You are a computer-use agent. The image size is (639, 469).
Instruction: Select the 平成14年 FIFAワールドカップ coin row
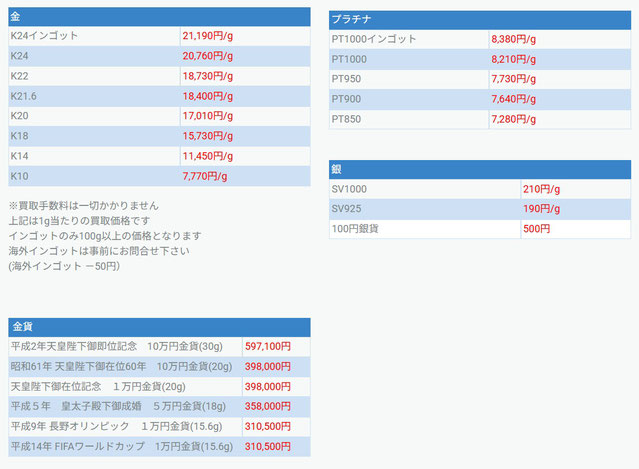pyautogui.click(x=159, y=447)
